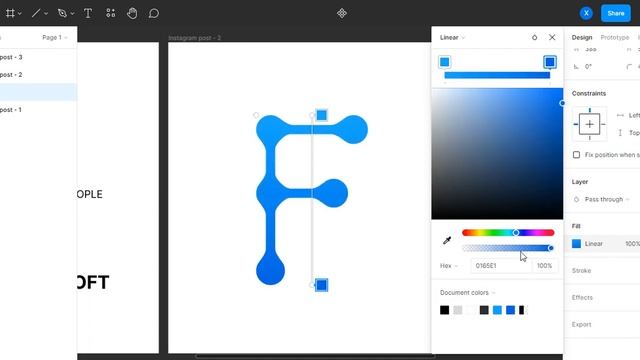Pick the eyedropper tool

click(447, 240)
